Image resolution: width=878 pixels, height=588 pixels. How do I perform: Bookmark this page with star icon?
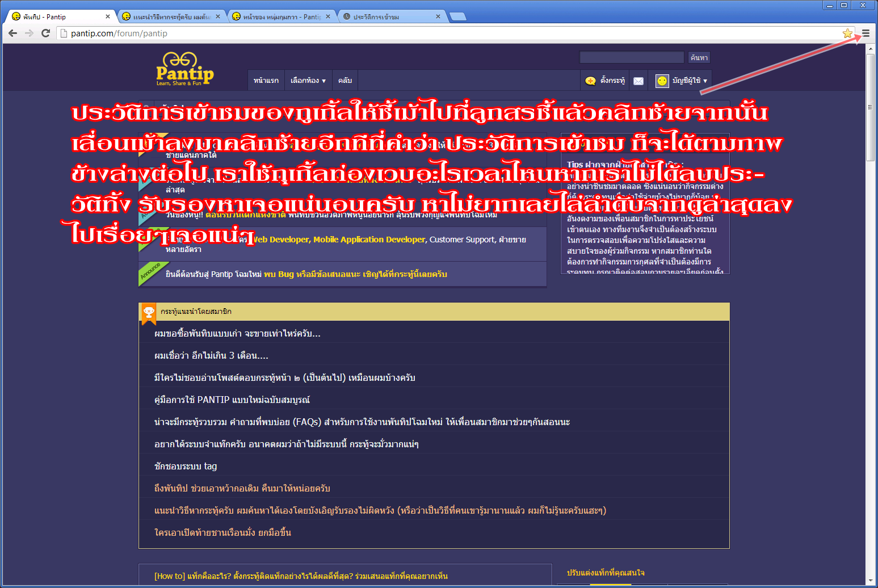(x=848, y=33)
